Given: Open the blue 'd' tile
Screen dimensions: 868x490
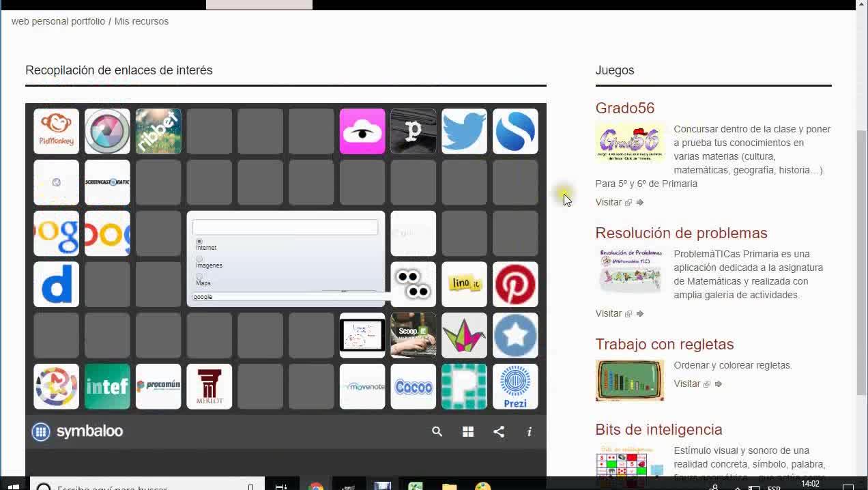Looking at the screenshot, I should click(56, 285).
